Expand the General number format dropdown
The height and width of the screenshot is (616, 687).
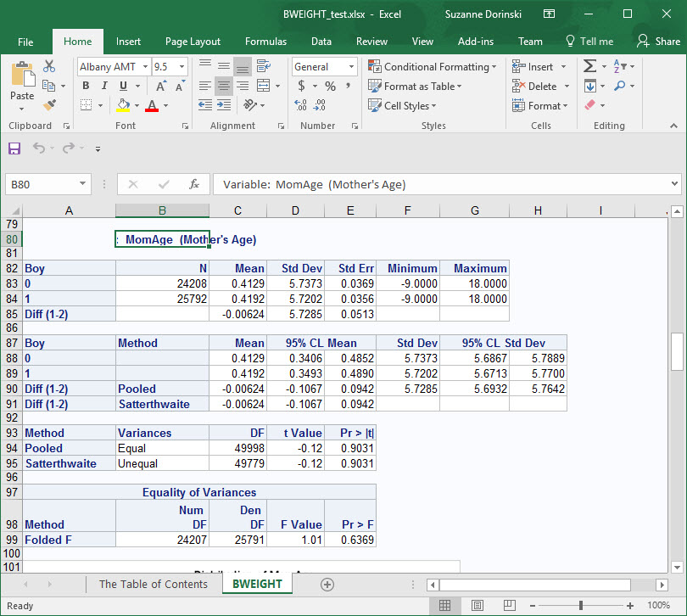coord(351,67)
